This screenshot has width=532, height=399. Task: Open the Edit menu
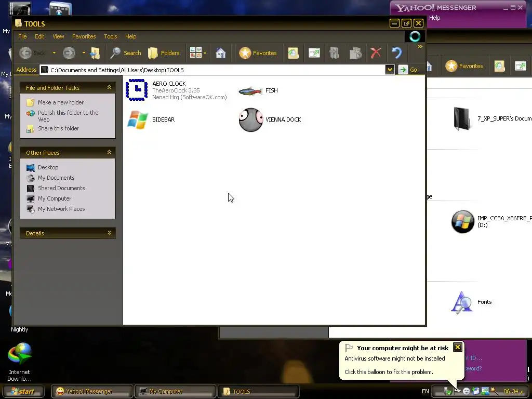click(39, 36)
